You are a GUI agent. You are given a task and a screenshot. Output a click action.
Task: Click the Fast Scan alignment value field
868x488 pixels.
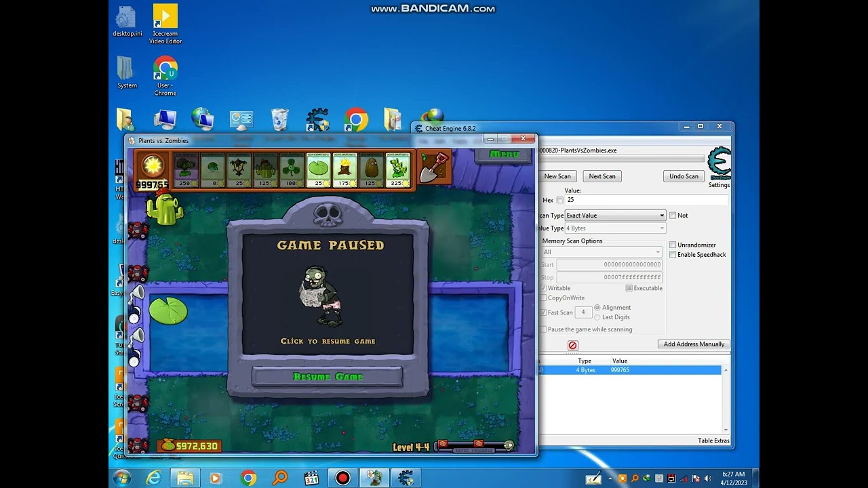pos(583,312)
